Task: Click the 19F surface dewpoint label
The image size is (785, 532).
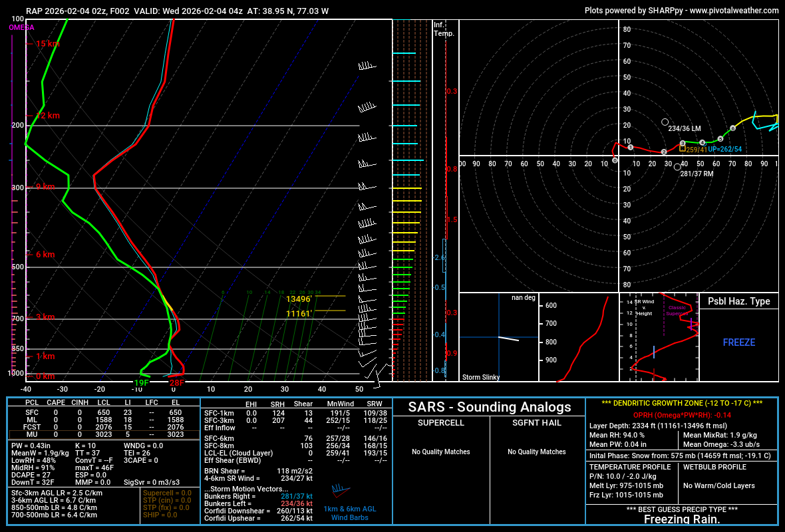Action: pos(141,383)
